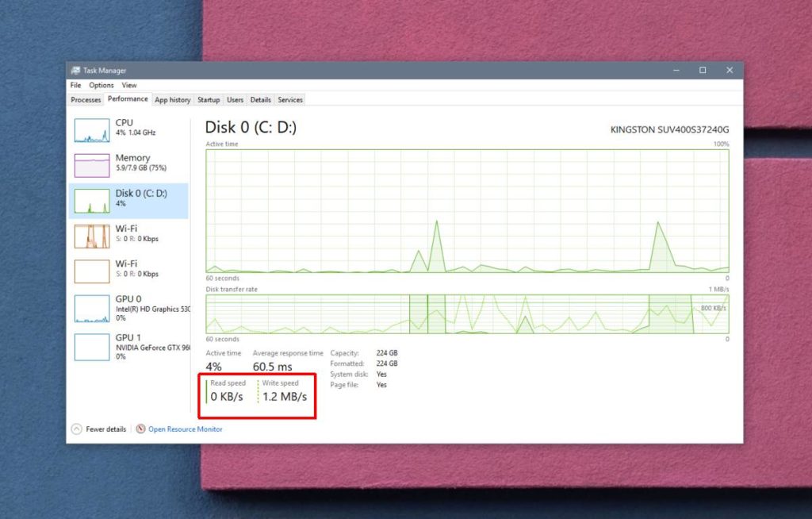812x519 pixels.
Task: Open the Startup tab
Action: (209, 99)
